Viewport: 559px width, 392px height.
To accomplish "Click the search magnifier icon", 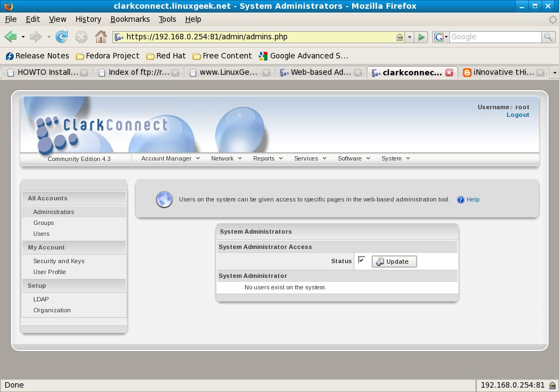I will [x=548, y=37].
